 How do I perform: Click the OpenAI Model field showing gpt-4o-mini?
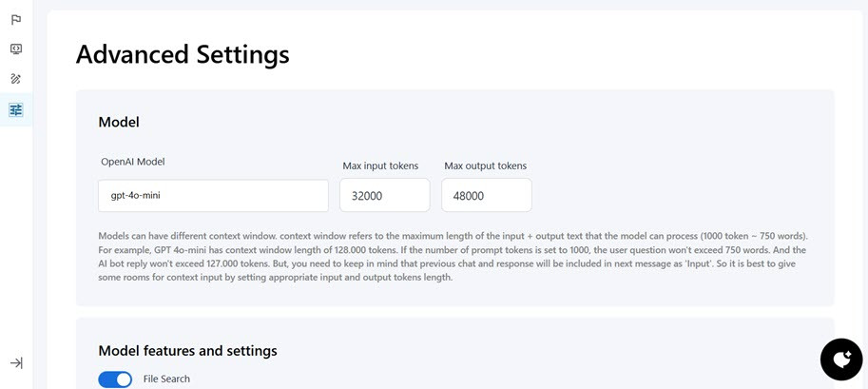pyautogui.click(x=213, y=196)
